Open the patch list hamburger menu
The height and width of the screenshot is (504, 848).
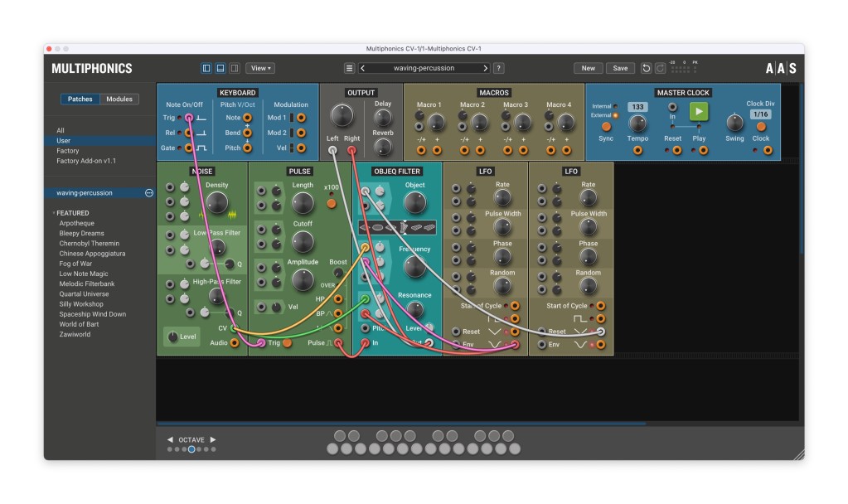[349, 68]
